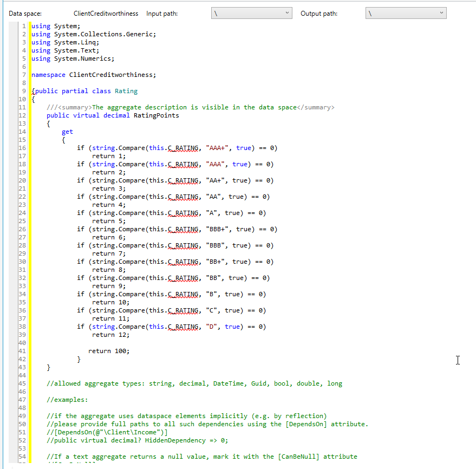Click the "AAA+" string literal

pos(217,148)
